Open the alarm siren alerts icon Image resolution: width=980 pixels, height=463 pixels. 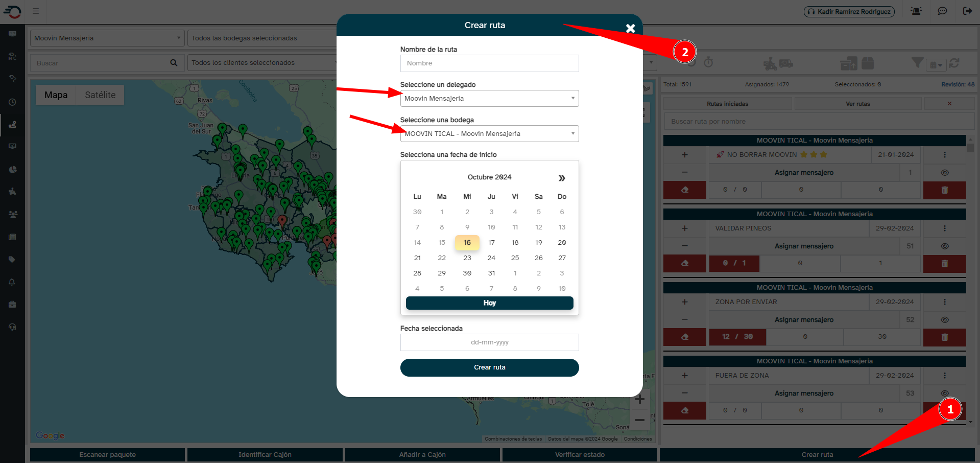(916, 11)
